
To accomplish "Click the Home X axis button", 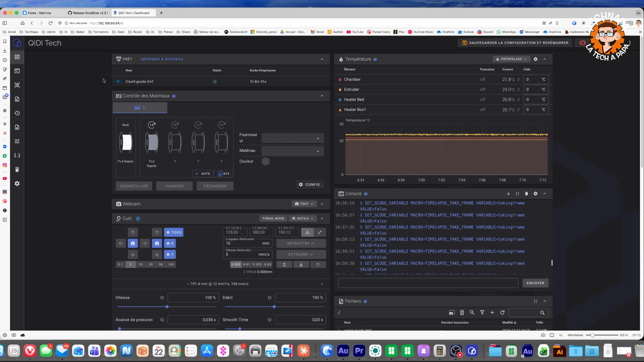I will coord(170,243).
